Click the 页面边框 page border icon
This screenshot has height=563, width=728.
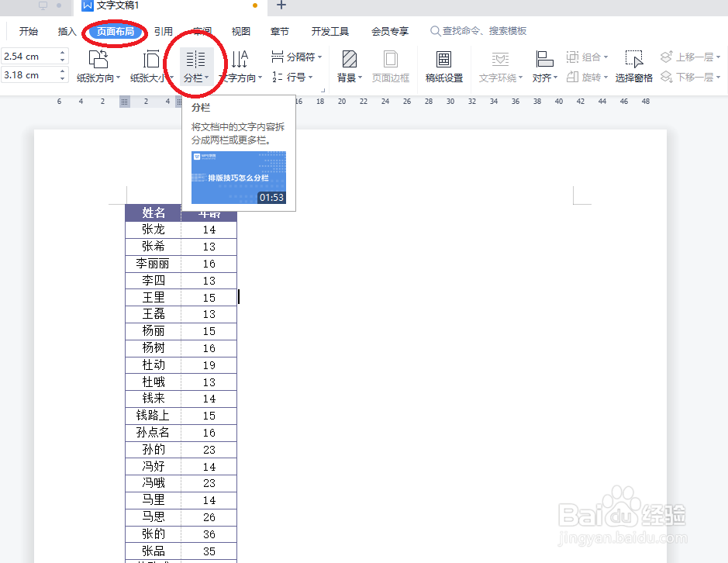[391, 60]
